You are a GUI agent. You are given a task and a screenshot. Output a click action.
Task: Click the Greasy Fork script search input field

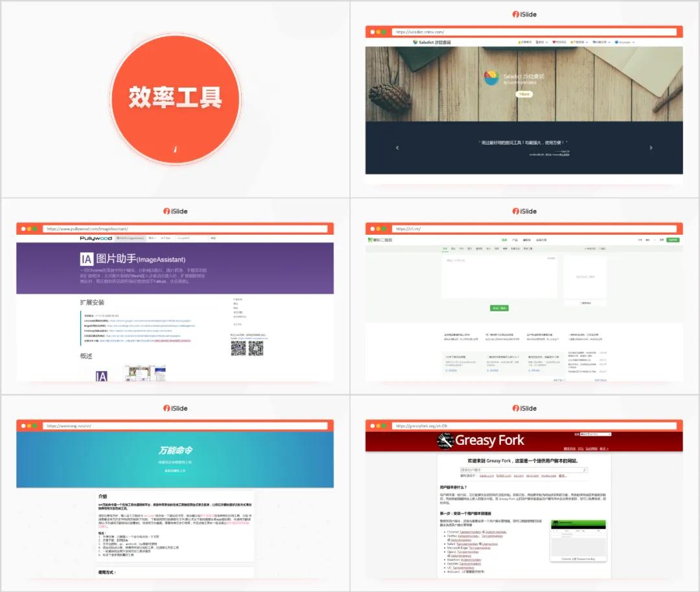[522, 469]
